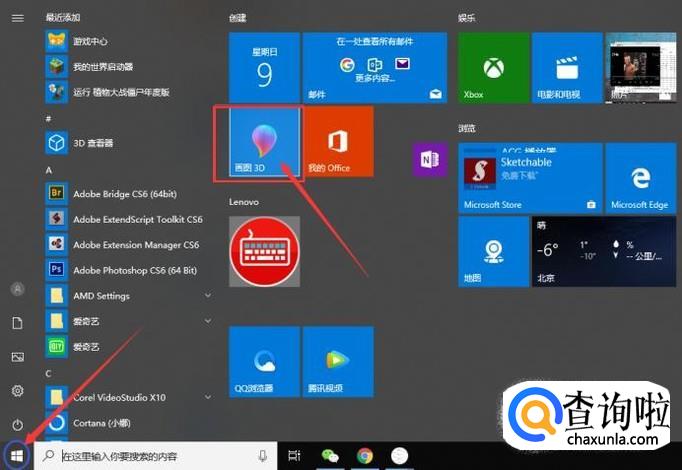This screenshot has height=470, width=682.
Task: Open the AMD Settings folder entry
Action: [x=130, y=296]
